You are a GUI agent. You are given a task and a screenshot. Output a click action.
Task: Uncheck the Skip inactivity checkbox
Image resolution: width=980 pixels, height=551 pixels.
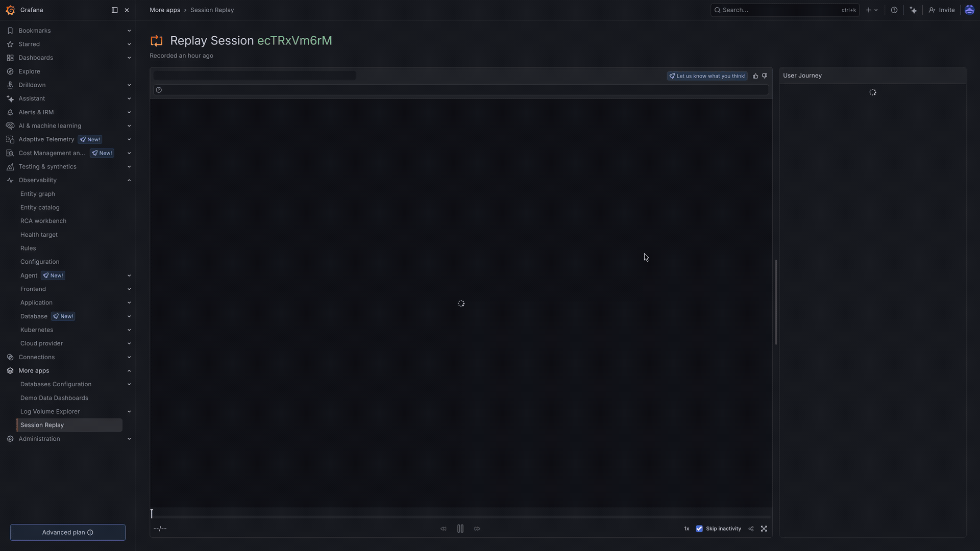click(699, 529)
